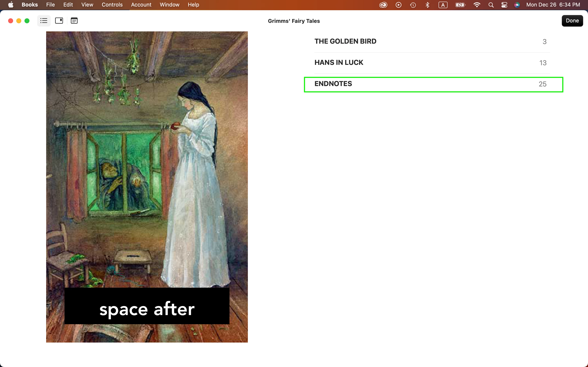Go to THE GOLDEN BIRD chapter
This screenshot has height=367, width=588.
click(432, 42)
